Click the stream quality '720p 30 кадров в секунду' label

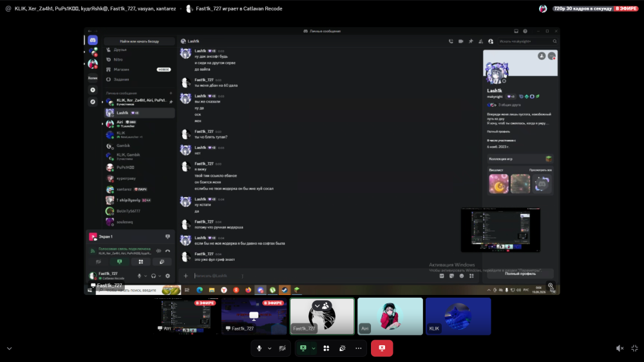[x=582, y=8]
